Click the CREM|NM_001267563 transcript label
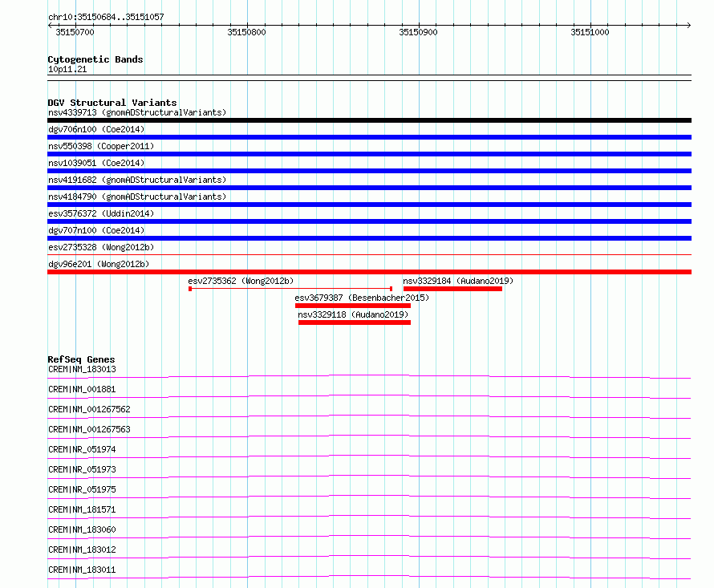This screenshot has width=714, height=588. [89, 429]
